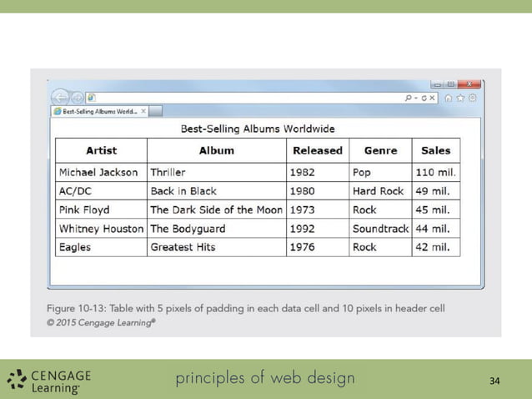Select the Back in Black cell

click(217, 191)
